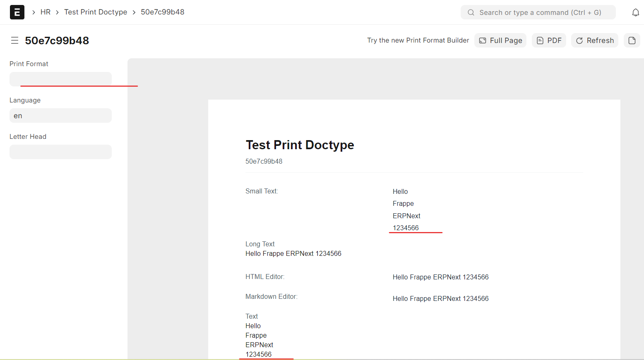Click the Test Print Doctype preview heading

[300, 145]
